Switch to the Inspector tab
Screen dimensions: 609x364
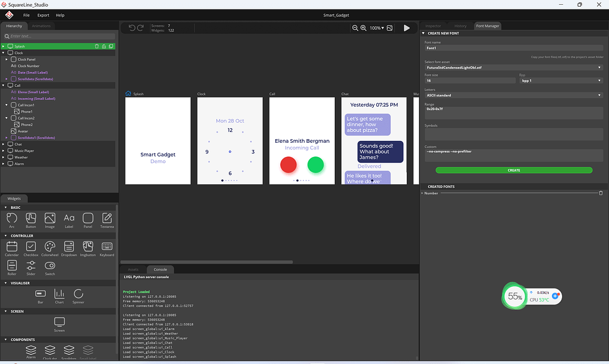433,26
